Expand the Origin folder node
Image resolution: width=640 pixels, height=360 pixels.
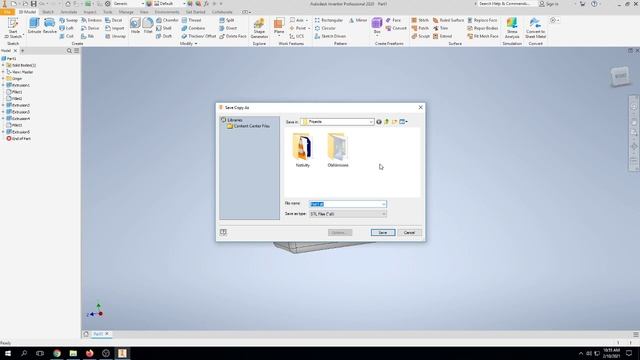(3, 78)
